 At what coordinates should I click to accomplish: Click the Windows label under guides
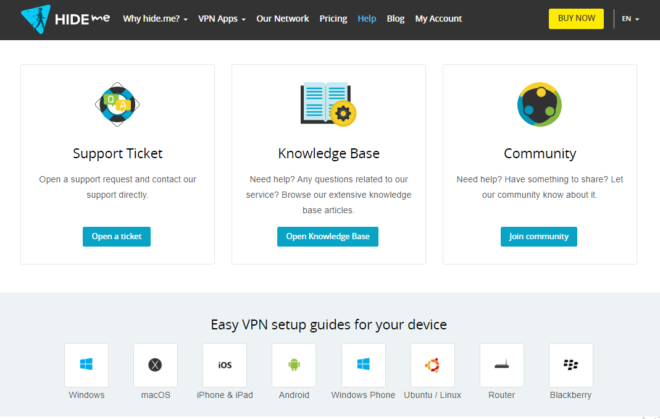[x=86, y=395]
